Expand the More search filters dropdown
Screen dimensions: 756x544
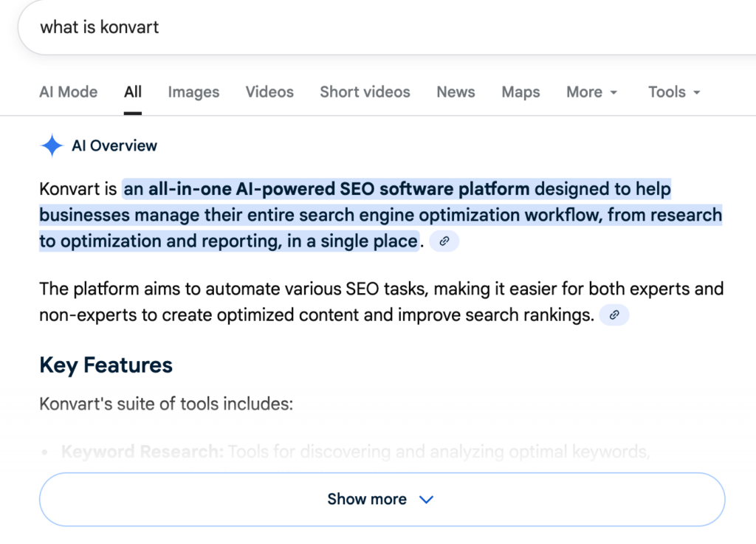pyautogui.click(x=592, y=92)
